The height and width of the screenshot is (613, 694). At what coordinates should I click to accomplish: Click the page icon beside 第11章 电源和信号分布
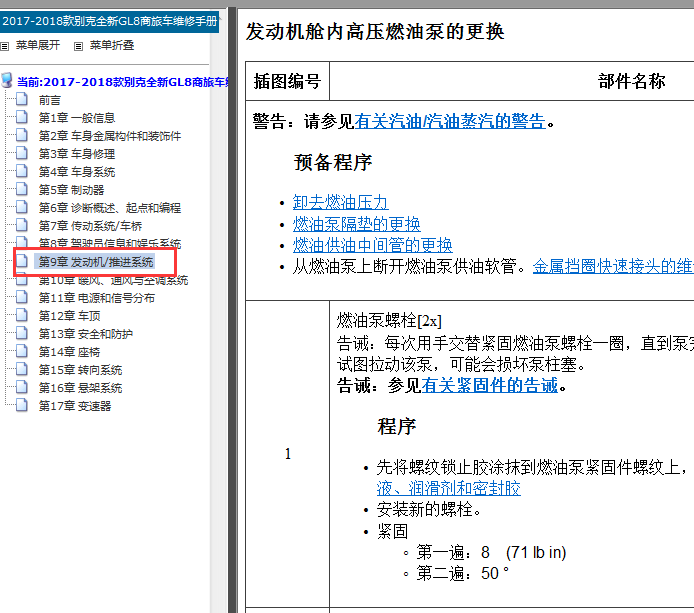pos(22,297)
